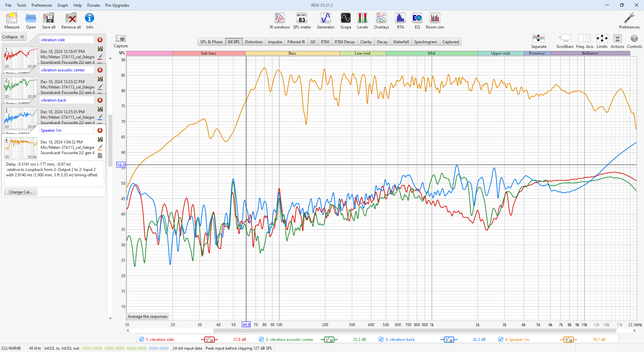Open notes for Speaker 1m measurement
Screen dimensions: 644x352
click(x=100, y=155)
